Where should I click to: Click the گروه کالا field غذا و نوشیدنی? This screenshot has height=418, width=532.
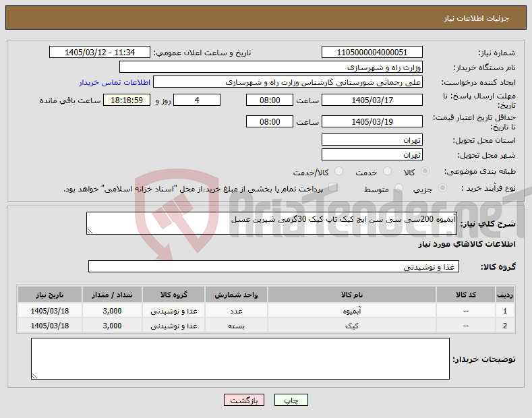pyautogui.click(x=274, y=266)
